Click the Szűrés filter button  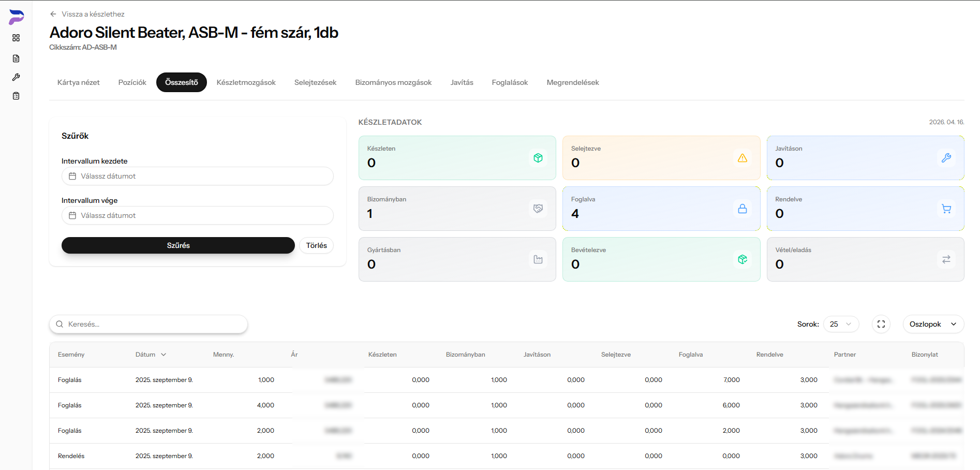pyautogui.click(x=178, y=245)
